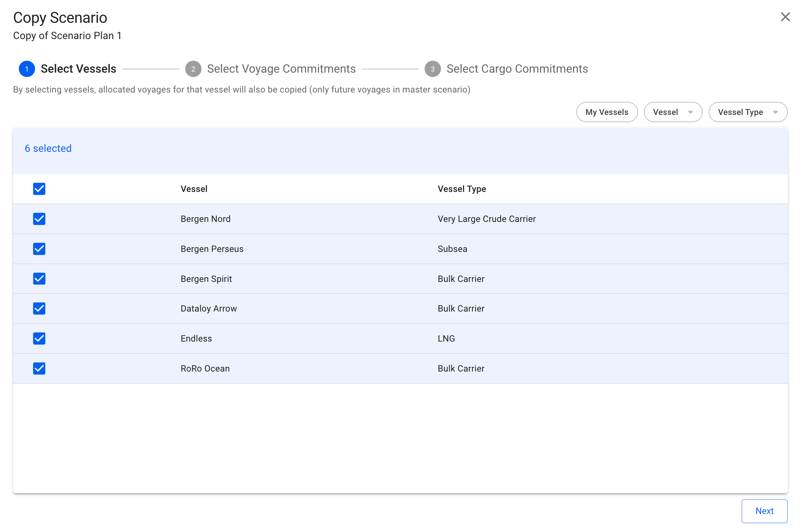Close the Copy Scenario dialog
The width and height of the screenshot is (803, 532).
pos(785,17)
